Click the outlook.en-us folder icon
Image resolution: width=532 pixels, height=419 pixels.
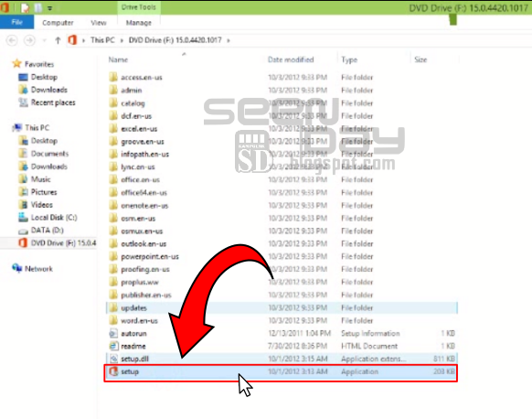[113, 243]
